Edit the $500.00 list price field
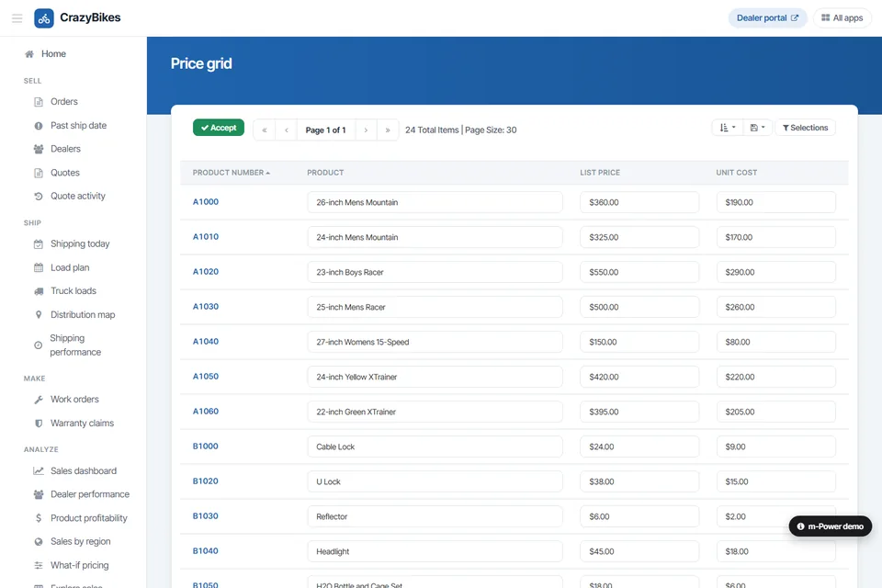Image resolution: width=882 pixels, height=588 pixels. pos(639,307)
